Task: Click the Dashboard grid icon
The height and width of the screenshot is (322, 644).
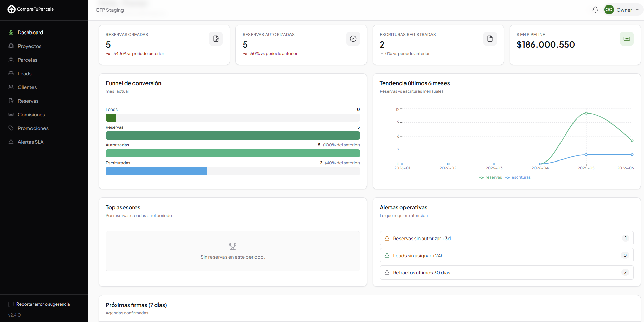Action: pyautogui.click(x=11, y=32)
